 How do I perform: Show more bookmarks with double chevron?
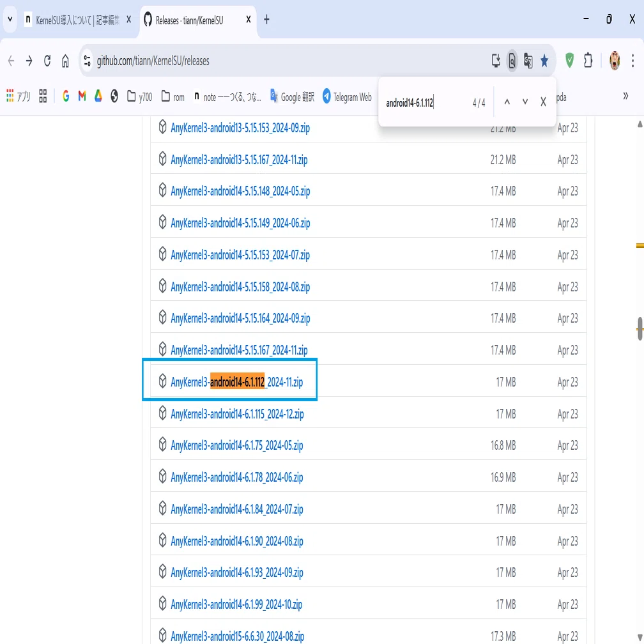(x=625, y=96)
